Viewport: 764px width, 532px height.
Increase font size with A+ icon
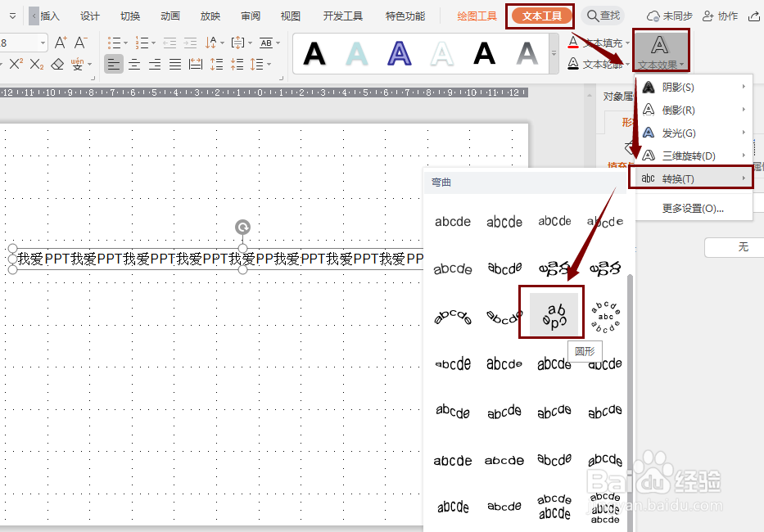[61, 43]
